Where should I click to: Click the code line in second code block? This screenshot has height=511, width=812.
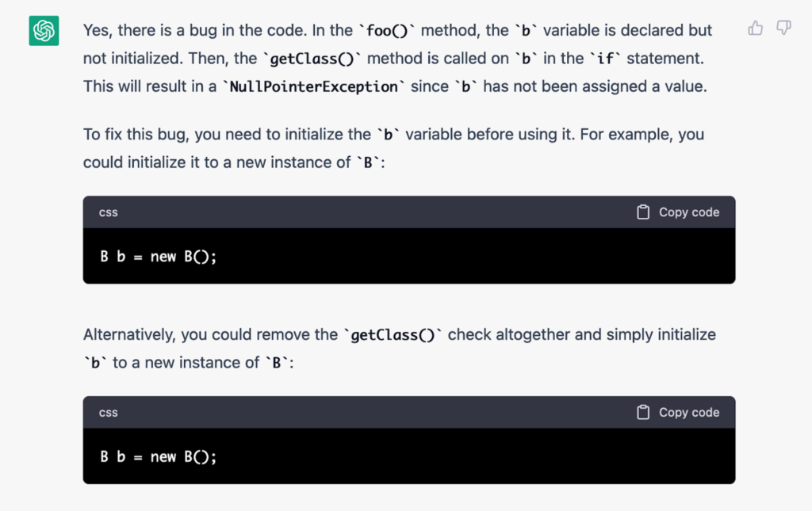coord(158,456)
